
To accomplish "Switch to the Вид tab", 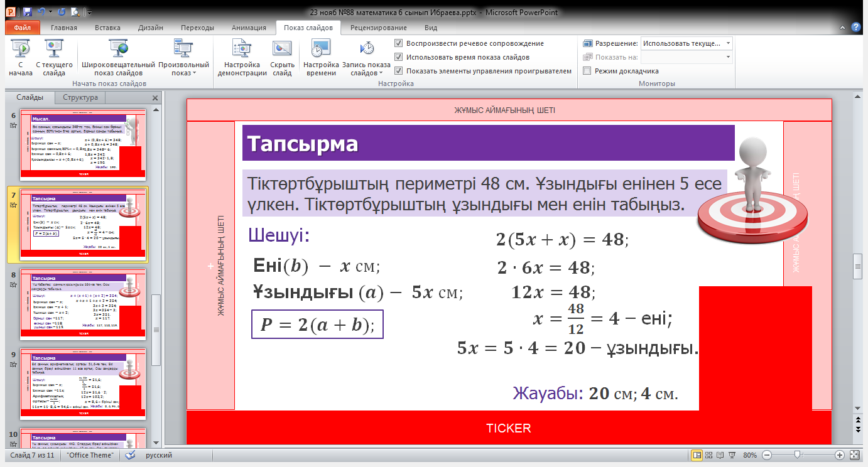I will coord(431,28).
